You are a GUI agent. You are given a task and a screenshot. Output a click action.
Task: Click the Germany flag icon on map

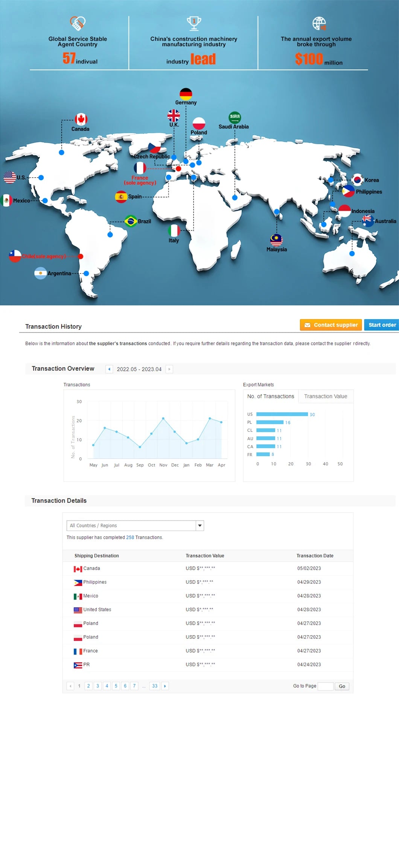[x=186, y=94]
